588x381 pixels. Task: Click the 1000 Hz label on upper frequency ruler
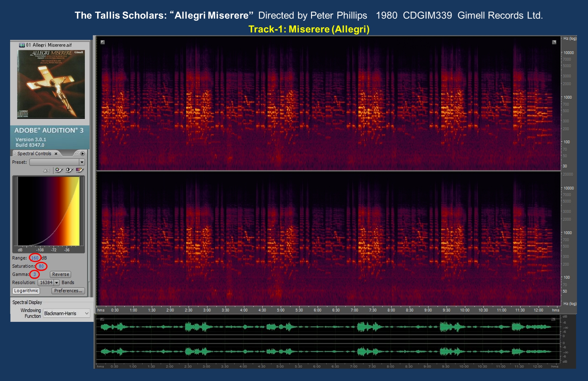click(x=567, y=97)
